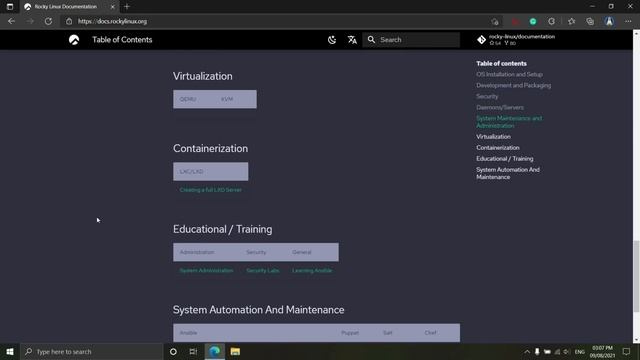
Task: Jump to Daemons/Servers in table of contents
Action: [x=500, y=107]
